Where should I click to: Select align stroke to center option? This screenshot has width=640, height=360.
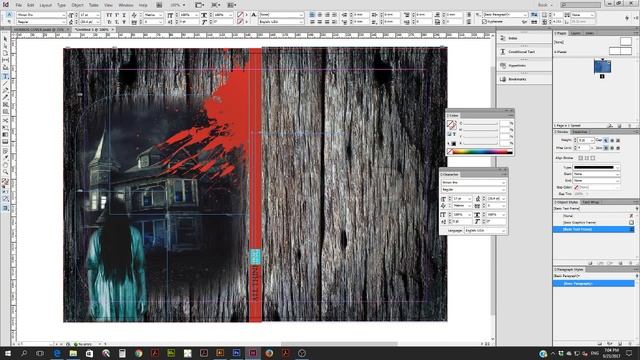(580, 158)
